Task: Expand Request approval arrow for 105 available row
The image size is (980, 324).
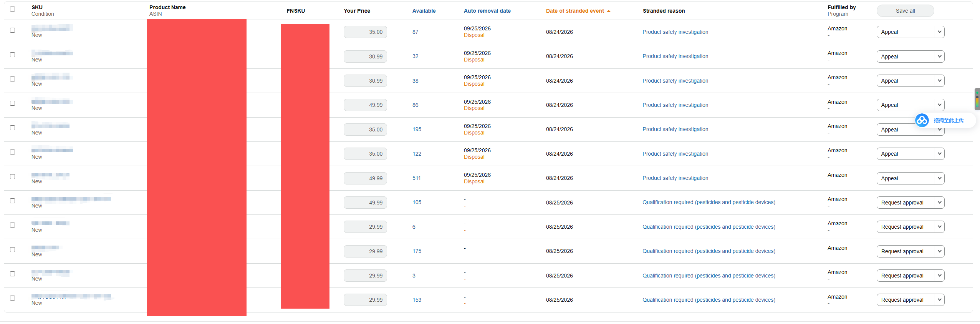Action: click(x=939, y=203)
